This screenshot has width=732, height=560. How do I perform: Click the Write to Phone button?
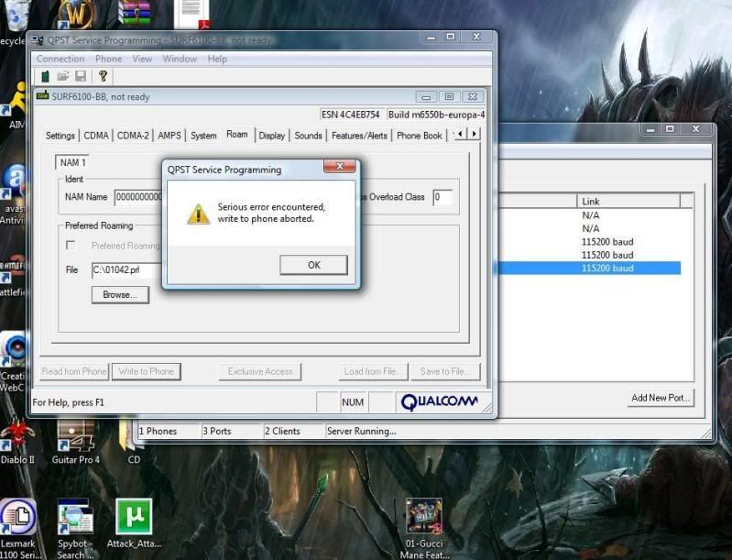tap(146, 371)
